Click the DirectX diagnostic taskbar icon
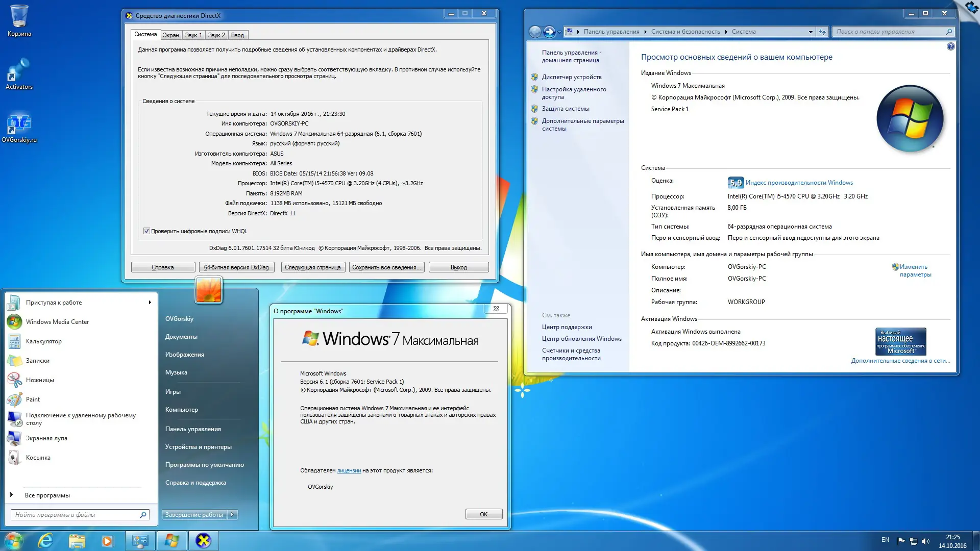 pos(203,541)
